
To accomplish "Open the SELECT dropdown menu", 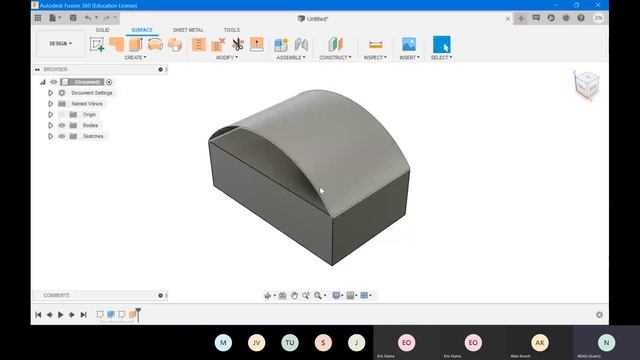I will point(442,58).
